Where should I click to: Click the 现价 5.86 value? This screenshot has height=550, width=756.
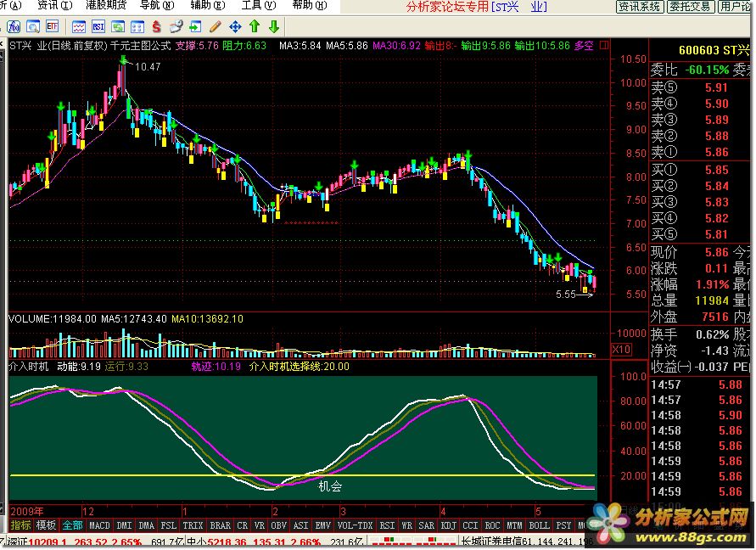click(x=716, y=252)
